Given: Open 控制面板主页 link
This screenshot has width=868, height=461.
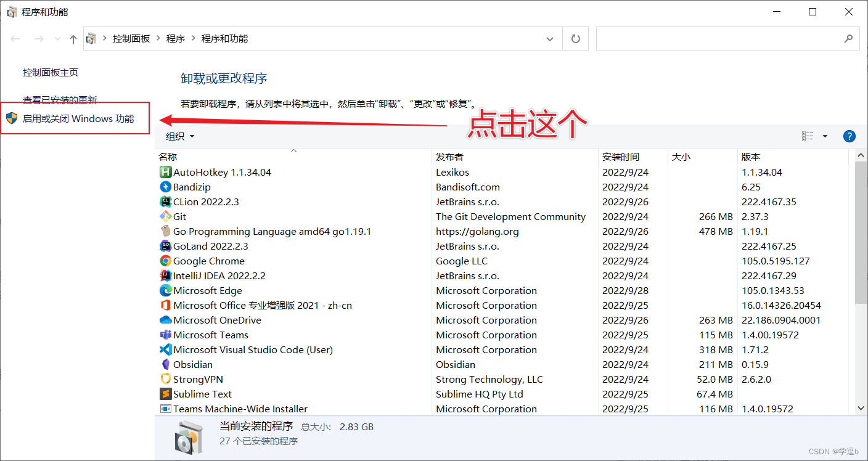Looking at the screenshot, I should point(51,73).
